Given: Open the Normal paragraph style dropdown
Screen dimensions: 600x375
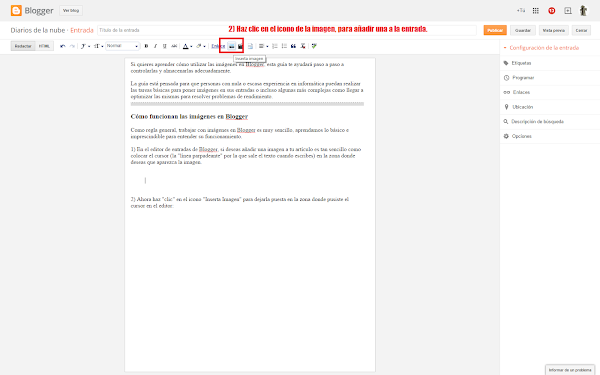Looking at the screenshot, I should click(x=122, y=46).
